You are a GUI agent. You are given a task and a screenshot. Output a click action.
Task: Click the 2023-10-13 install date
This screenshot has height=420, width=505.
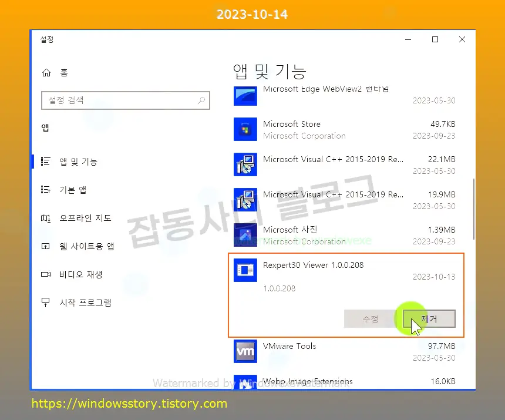pos(434,277)
